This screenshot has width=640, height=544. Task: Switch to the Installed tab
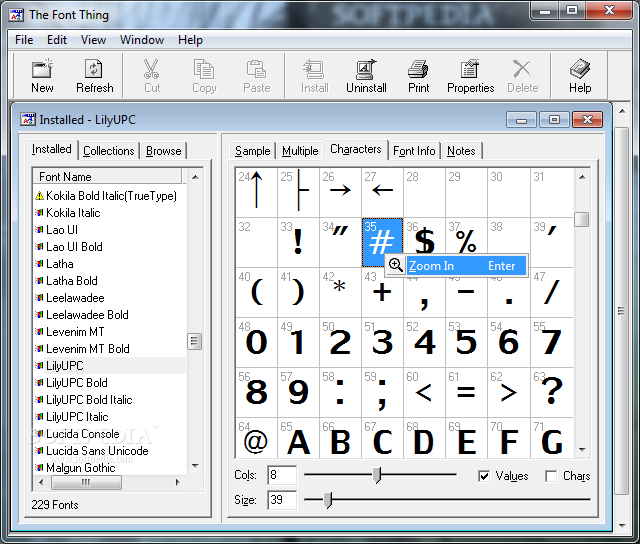pyautogui.click(x=51, y=149)
